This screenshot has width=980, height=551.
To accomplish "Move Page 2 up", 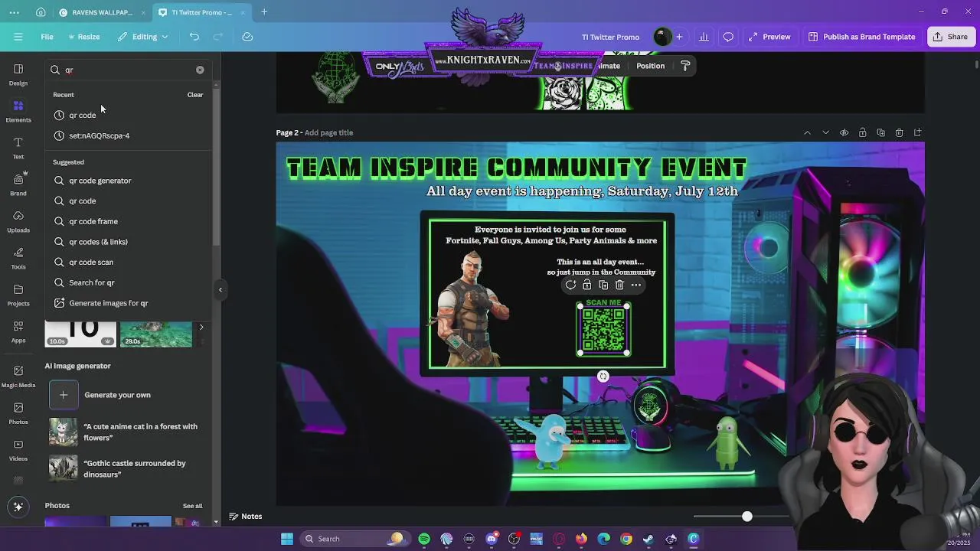I will pos(807,132).
